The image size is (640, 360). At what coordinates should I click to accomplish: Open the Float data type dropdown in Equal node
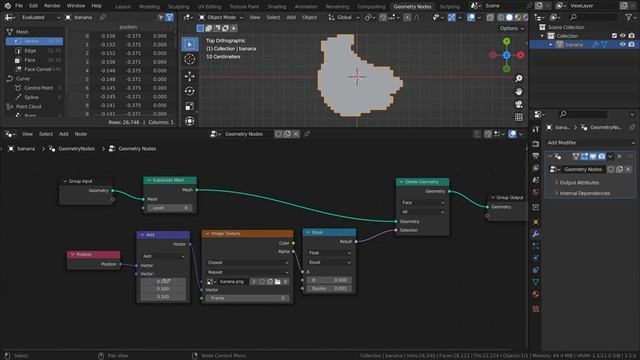tap(329, 253)
